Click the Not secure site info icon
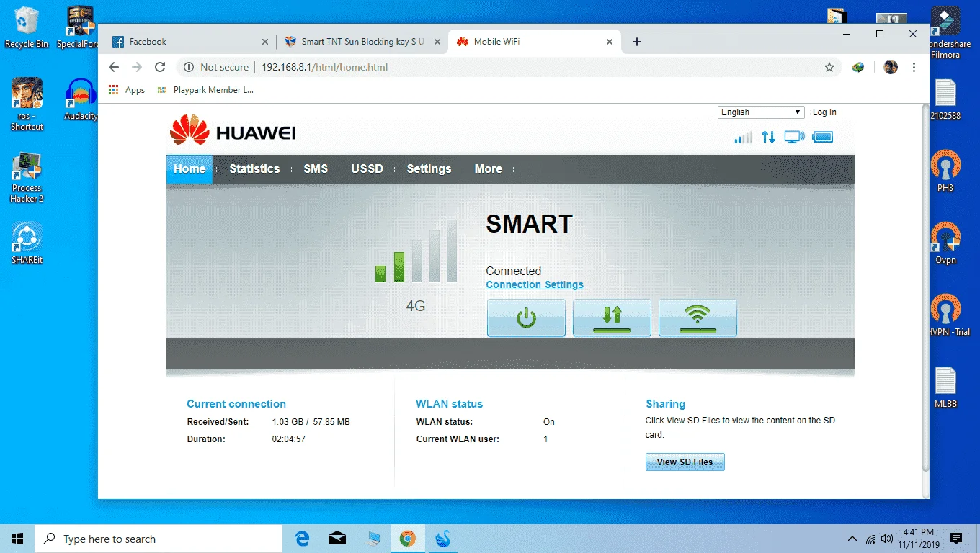This screenshot has width=980, height=553. click(x=189, y=67)
